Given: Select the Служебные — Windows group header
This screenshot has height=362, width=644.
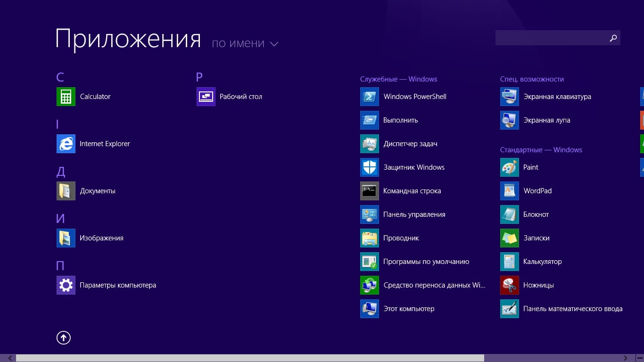Looking at the screenshot, I should [398, 79].
